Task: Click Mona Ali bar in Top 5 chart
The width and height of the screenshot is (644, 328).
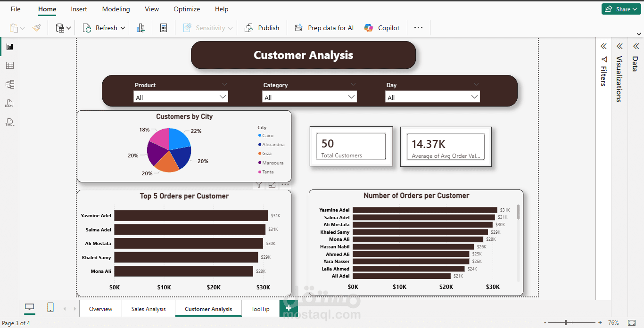Action: pyautogui.click(x=183, y=271)
